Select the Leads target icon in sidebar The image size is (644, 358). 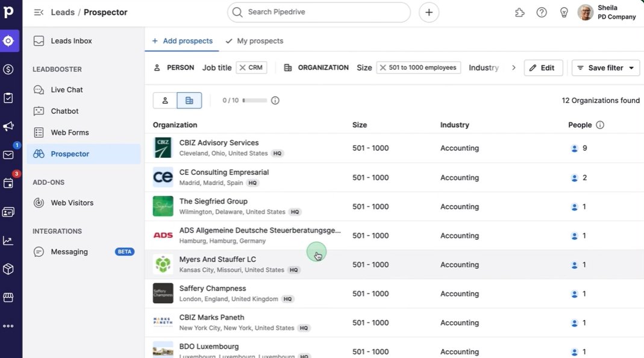tap(8, 41)
